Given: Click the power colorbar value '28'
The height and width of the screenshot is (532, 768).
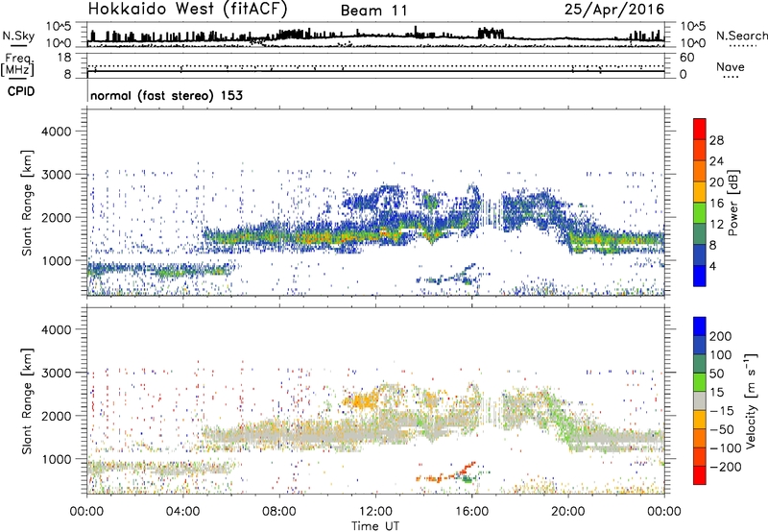Looking at the screenshot, I should click(716, 140).
